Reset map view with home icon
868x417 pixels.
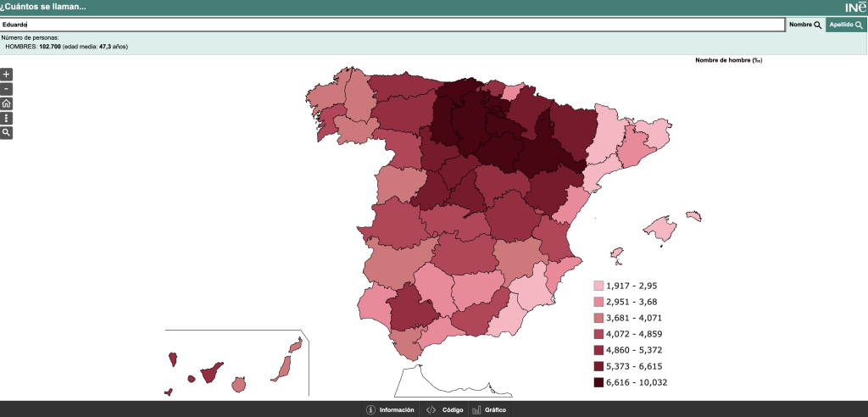[7, 103]
